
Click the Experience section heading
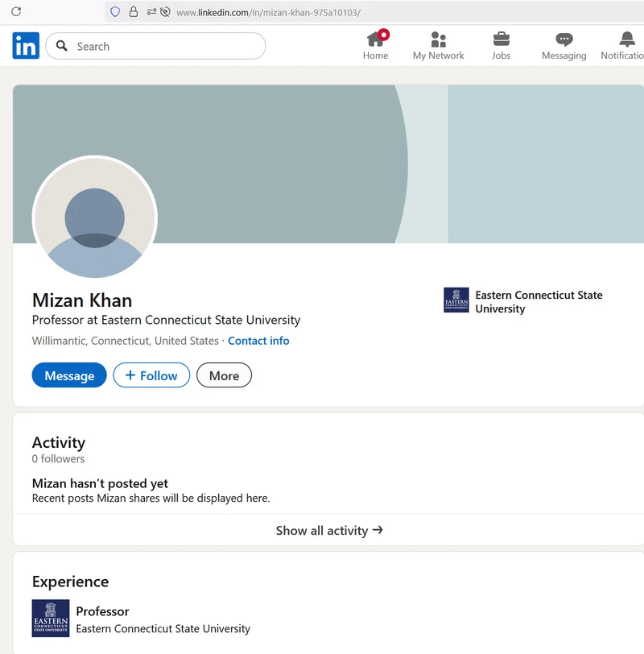coord(71,582)
